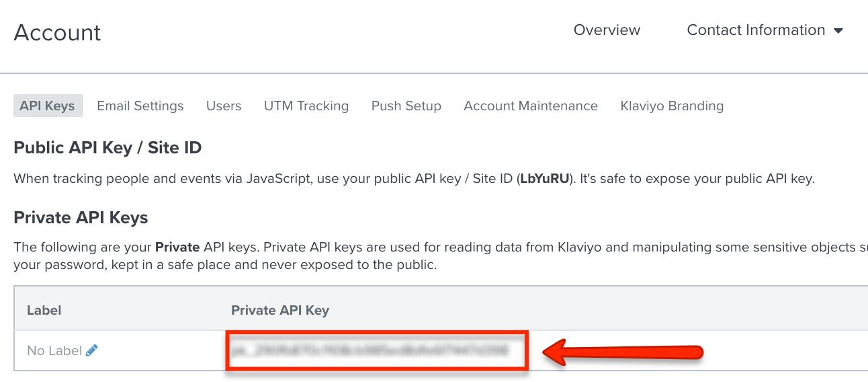Click the Contact Information menu label
The height and width of the screenshot is (382, 868).
pos(756,30)
